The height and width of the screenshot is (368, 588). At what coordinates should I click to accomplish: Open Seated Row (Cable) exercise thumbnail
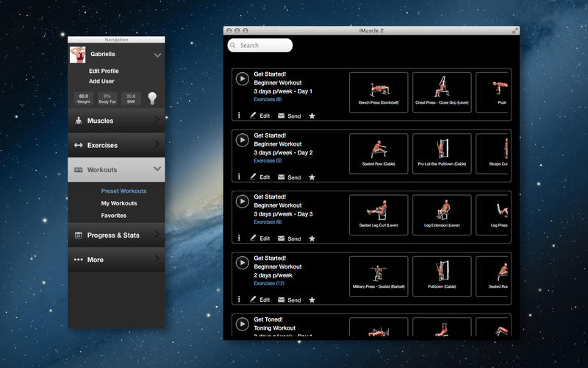coord(379,154)
